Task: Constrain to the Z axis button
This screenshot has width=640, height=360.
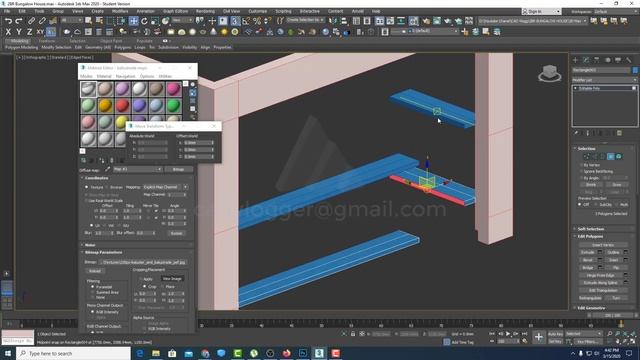Action: tap(29, 31)
